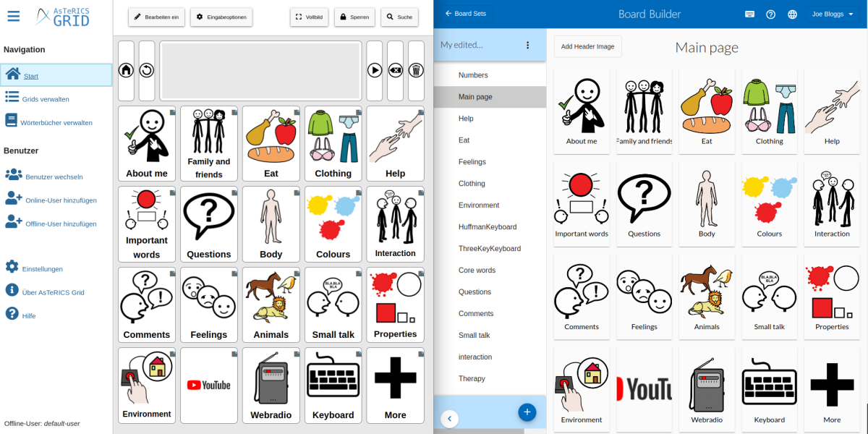Select Numbers in board list

490,75
